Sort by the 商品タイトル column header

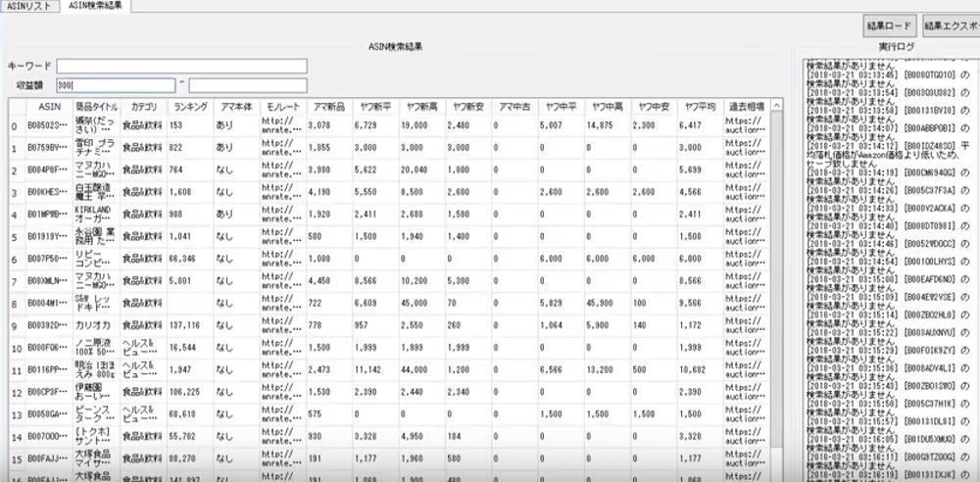(x=96, y=106)
